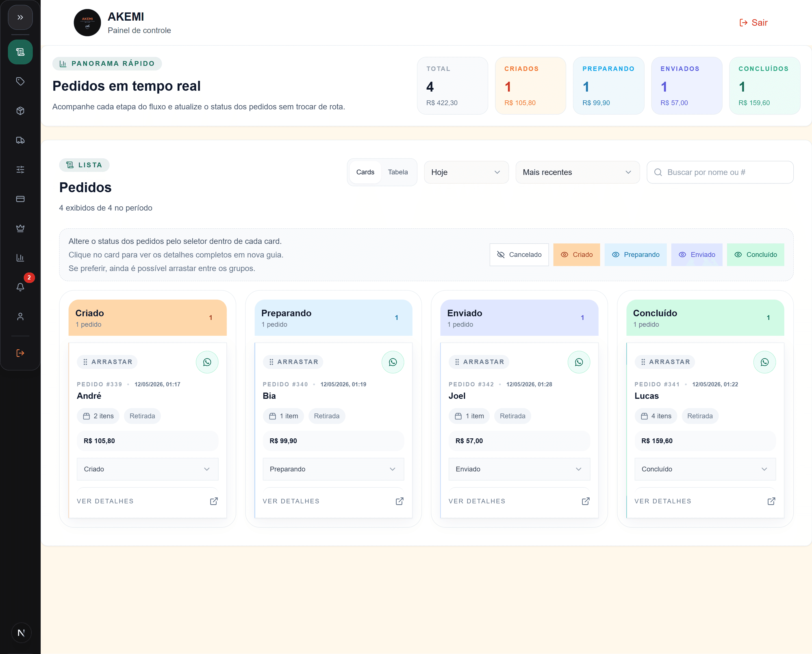
Task: Hide the Preparando status group
Action: 635,255
